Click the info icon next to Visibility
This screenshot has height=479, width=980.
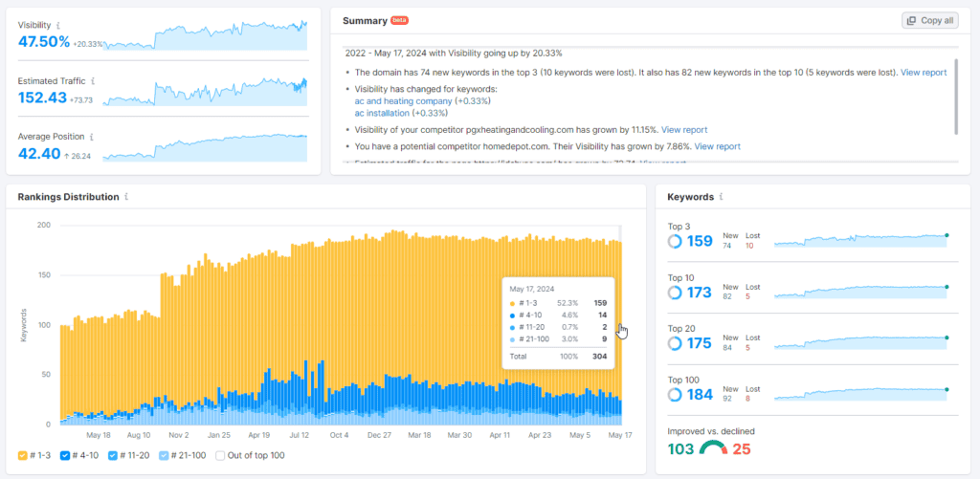58,26
